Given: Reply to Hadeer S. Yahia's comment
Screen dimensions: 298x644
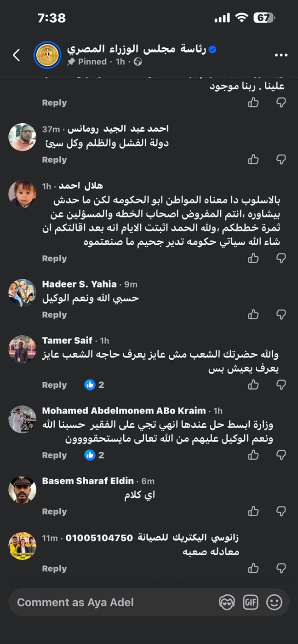Looking at the screenshot, I should pyautogui.click(x=54, y=315).
